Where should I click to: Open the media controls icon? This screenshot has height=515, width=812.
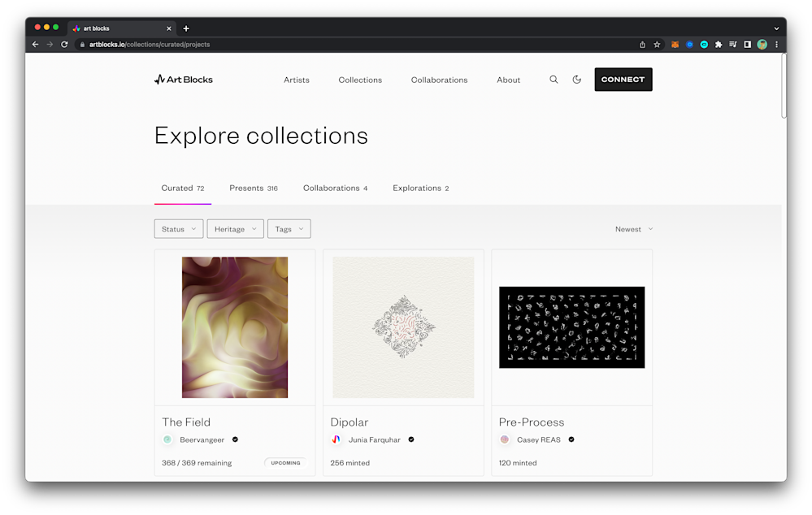tap(733, 45)
